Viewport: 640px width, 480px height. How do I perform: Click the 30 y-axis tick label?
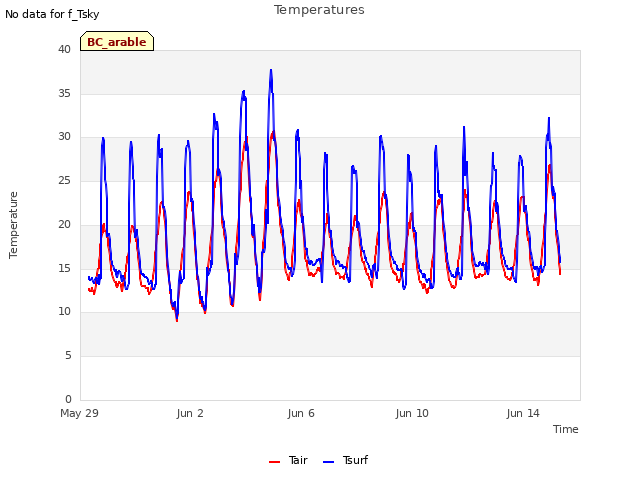pos(64,137)
